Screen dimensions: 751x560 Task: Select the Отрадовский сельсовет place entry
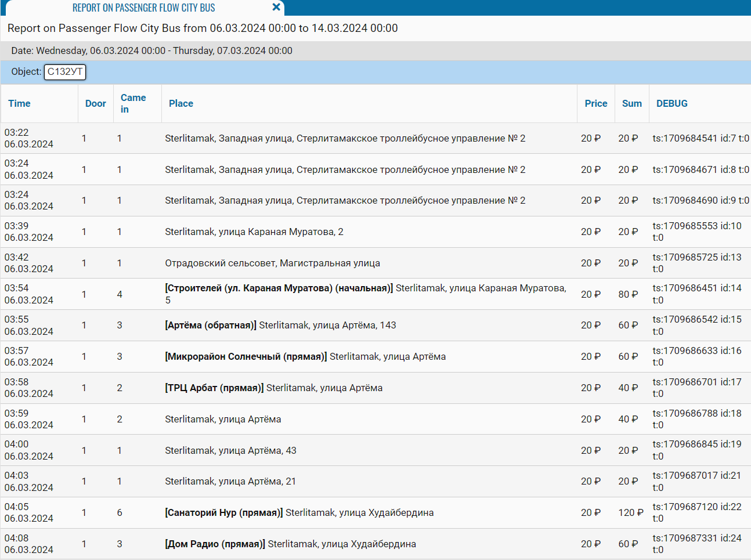click(272, 263)
